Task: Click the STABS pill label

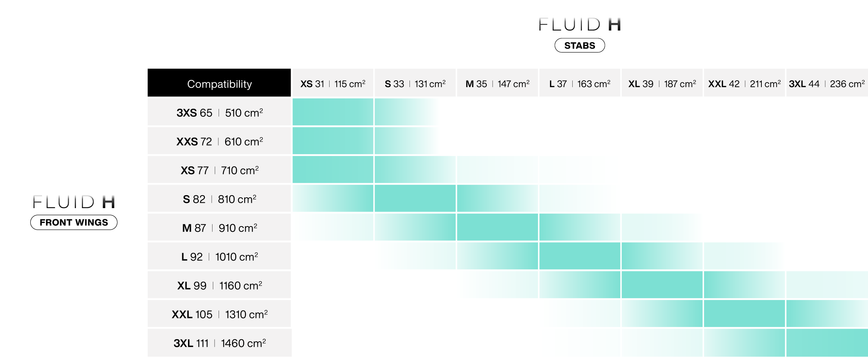Action: 580,45
